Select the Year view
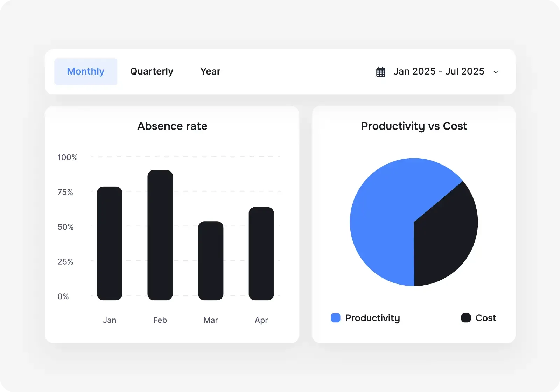560x392 pixels. [x=210, y=71]
